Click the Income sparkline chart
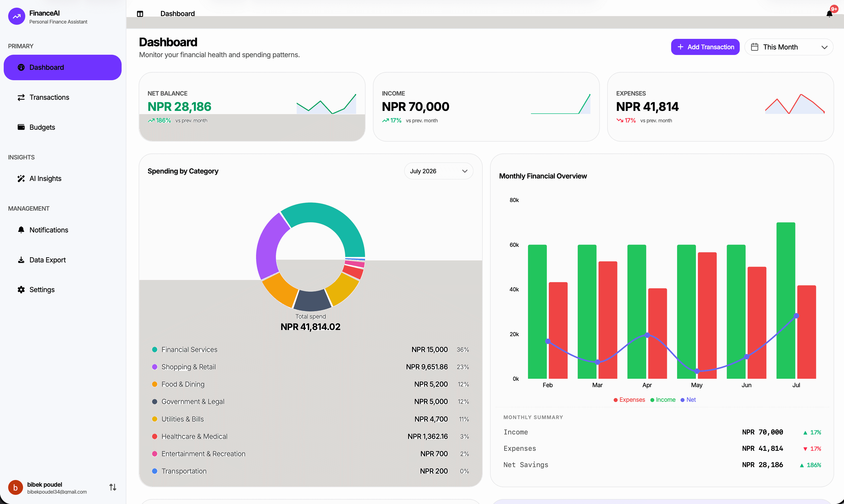 [x=560, y=104]
